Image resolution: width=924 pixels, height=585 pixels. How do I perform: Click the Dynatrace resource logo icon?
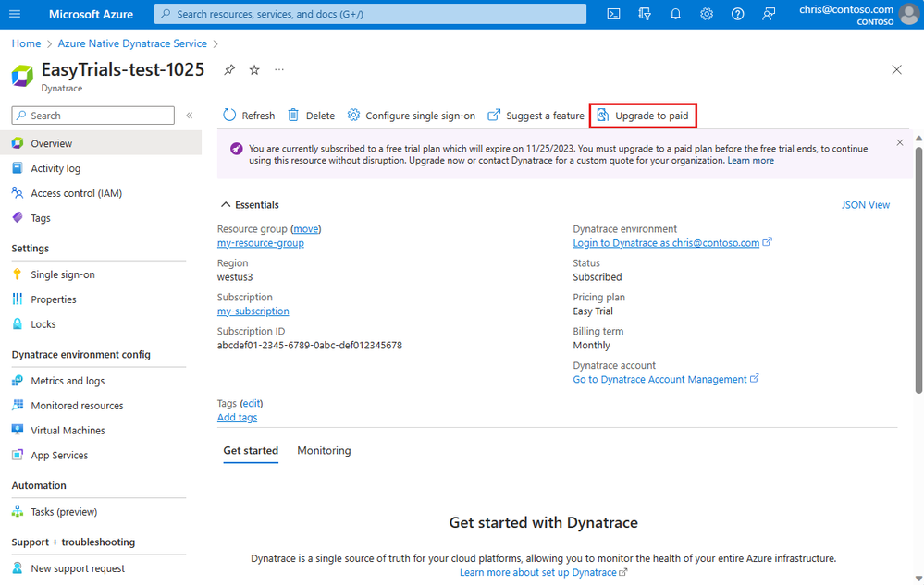(x=22, y=77)
